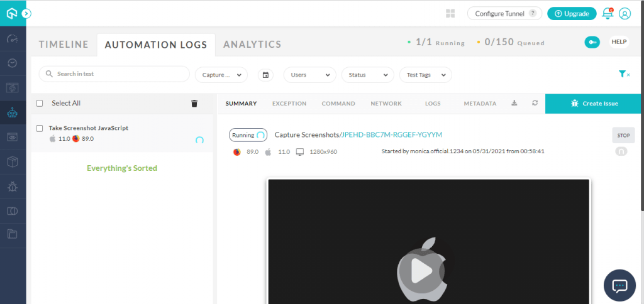Open notifications bell icon
The height and width of the screenshot is (304, 644).
608,14
